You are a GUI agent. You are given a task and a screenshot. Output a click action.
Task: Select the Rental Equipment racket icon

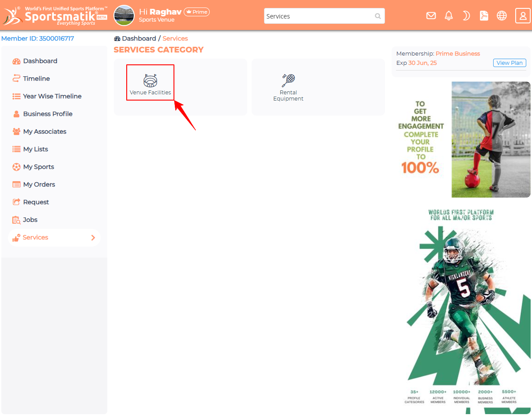[x=288, y=80]
